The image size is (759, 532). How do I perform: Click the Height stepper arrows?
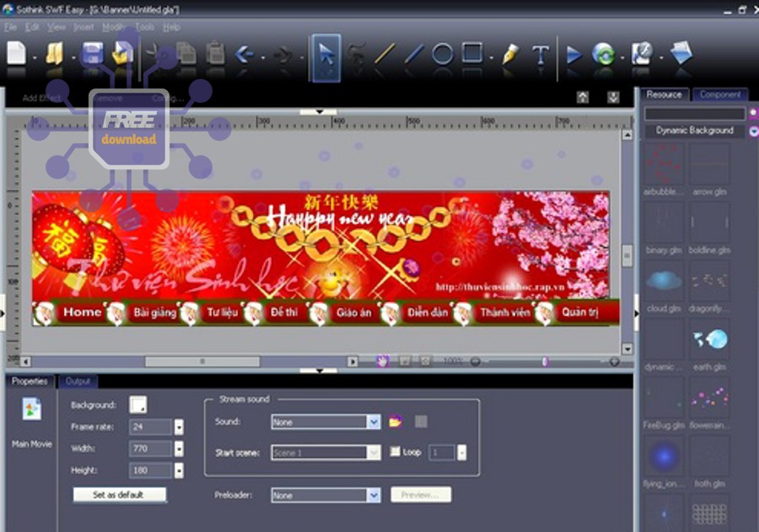pyautogui.click(x=179, y=470)
